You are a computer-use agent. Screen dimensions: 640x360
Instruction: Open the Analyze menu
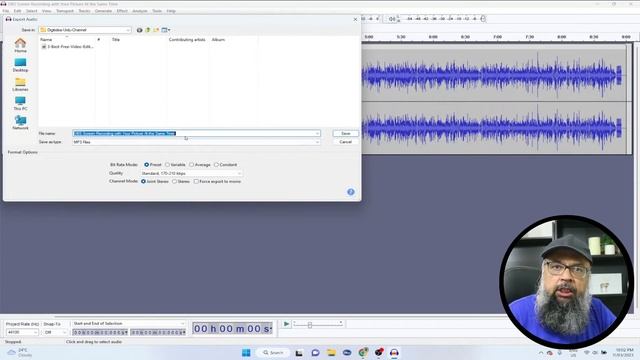click(x=140, y=11)
